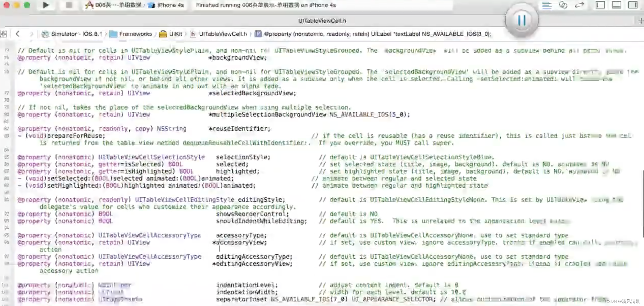Click the UITableViewCellSelectionStyle type

(x=152, y=157)
